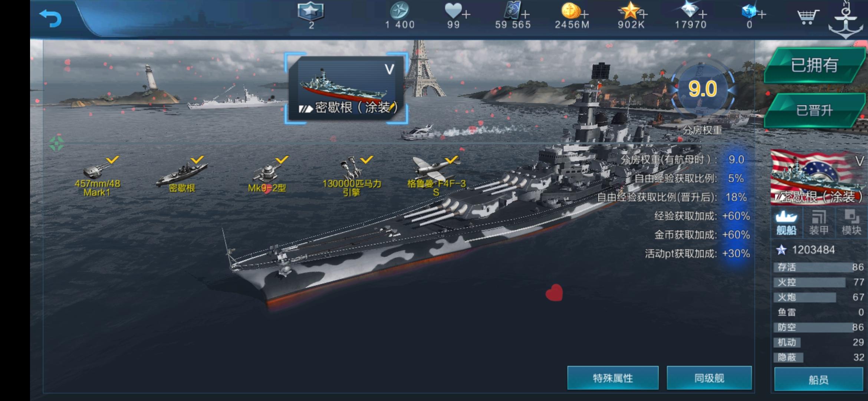This screenshot has width=868, height=401.
Task: Select the Mk9-2型 fire control module
Action: point(267,175)
